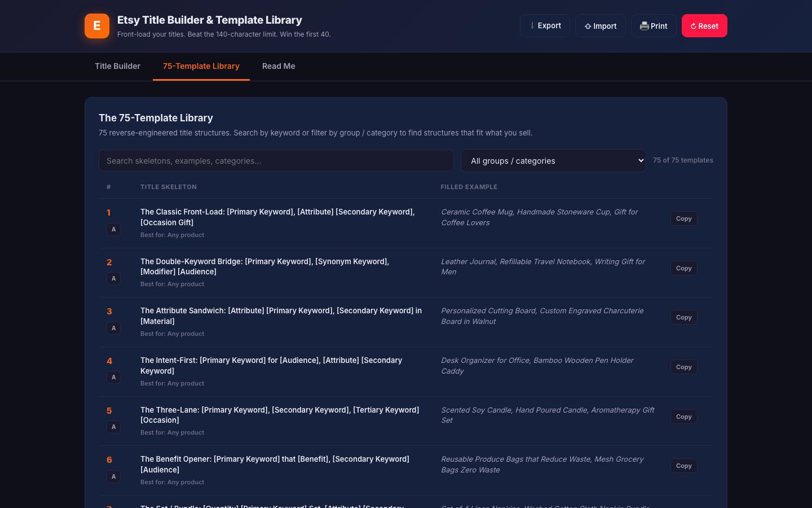Click the 75-Template Library panel heading
The width and height of the screenshot is (812, 508).
pos(156,118)
